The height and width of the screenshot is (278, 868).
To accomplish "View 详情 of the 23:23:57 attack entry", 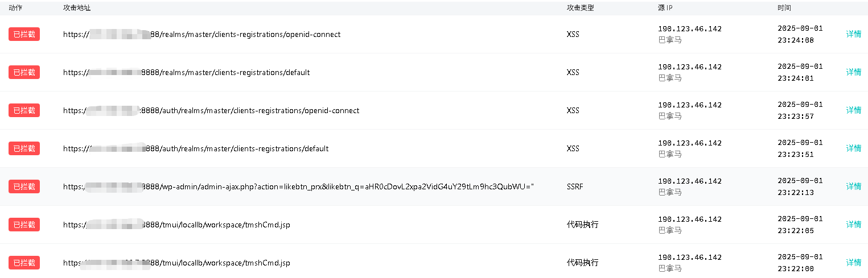I will tap(853, 110).
